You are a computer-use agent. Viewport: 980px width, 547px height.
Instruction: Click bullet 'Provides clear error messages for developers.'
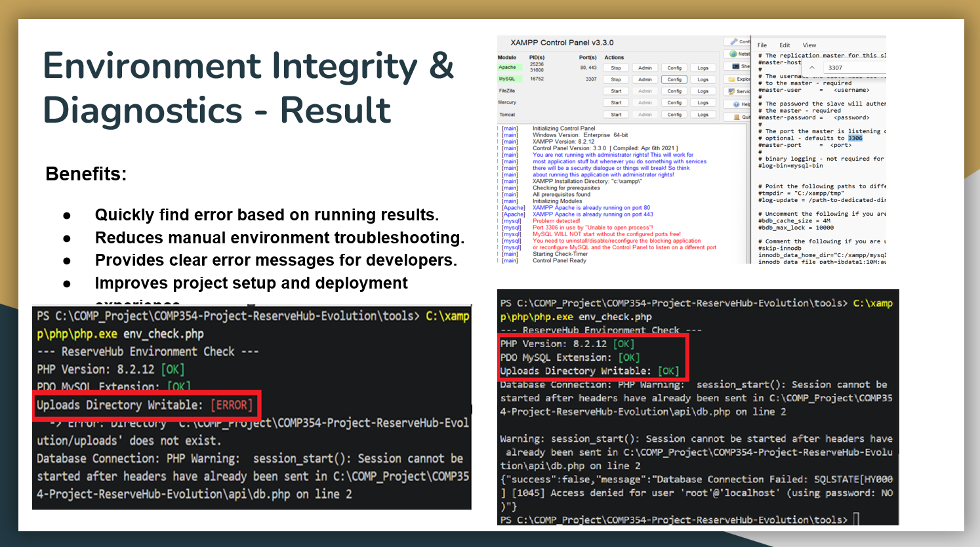276,260
